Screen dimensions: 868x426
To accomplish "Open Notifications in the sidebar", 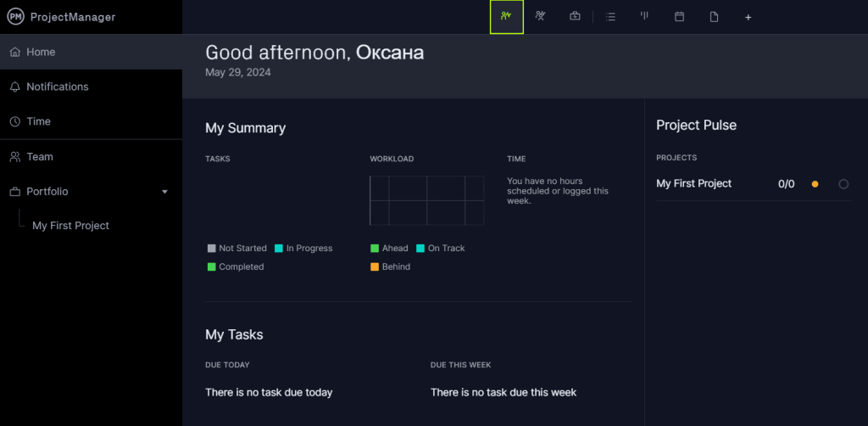I will (57, 87).
